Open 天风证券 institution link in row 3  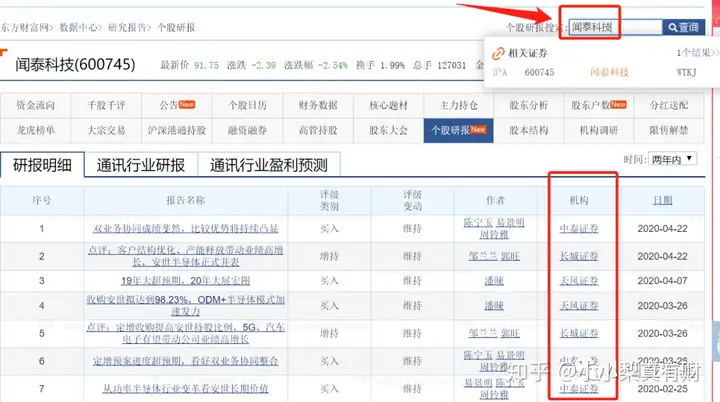tap(579, 281)
